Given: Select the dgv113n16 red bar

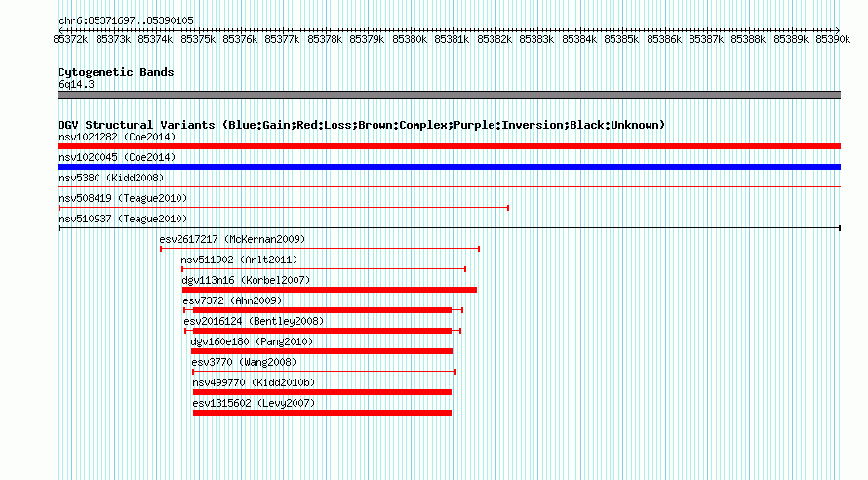Looking at the screenshot, I should [330, 290].
